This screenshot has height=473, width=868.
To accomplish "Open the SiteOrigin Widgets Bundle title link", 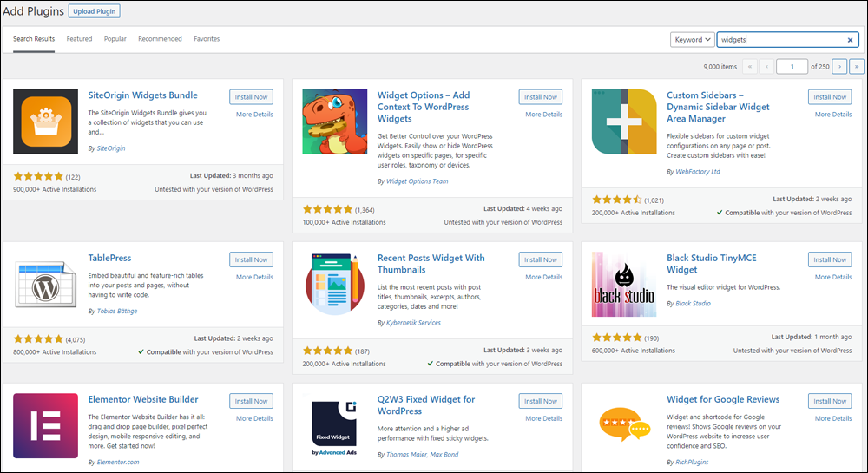I will tap(143, 95).
